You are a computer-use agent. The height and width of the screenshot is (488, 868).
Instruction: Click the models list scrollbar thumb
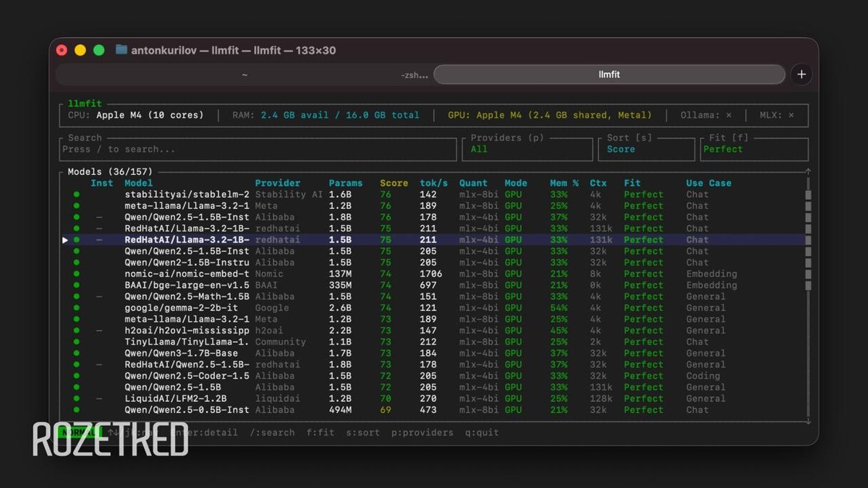point(808,239)
